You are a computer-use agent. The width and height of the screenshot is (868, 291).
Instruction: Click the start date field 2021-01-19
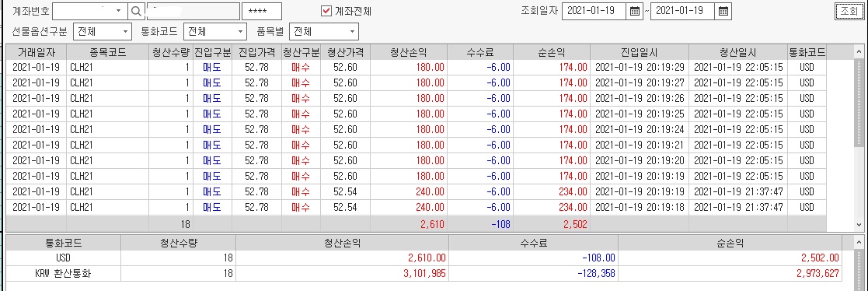594,11
